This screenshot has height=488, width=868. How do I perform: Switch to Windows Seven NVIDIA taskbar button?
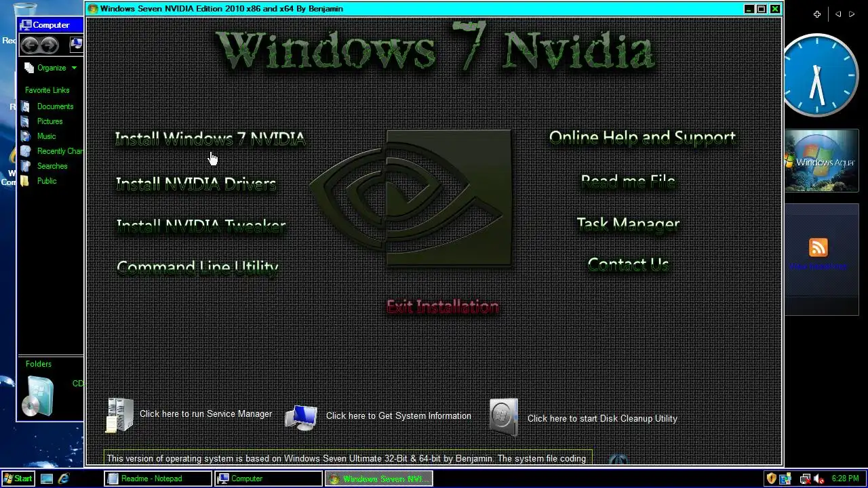[x=378, y=479]
